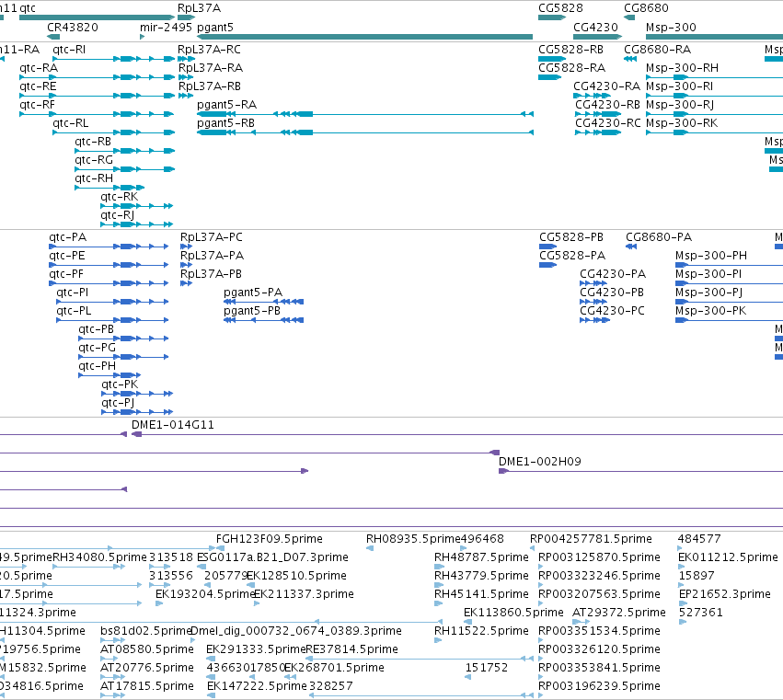
Task: Select the Msp-300 gene label
Action: pyautogui.click(x=671, y=28)
